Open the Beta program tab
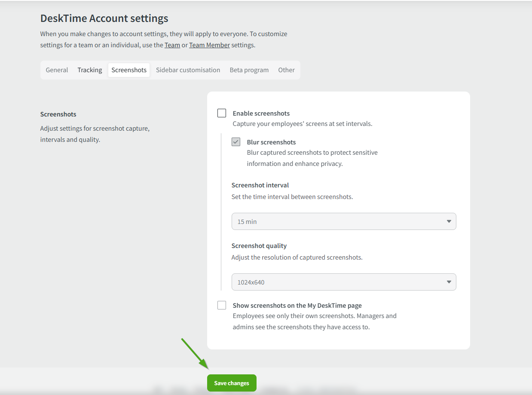Image resolution: width=532 pixels, height=395 pixels. (x=249, y=70)
